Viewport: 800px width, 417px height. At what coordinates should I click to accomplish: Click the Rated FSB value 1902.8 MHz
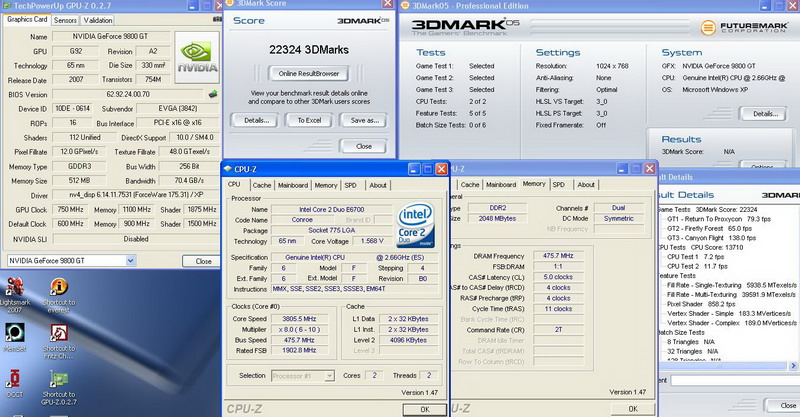(299, 350)
